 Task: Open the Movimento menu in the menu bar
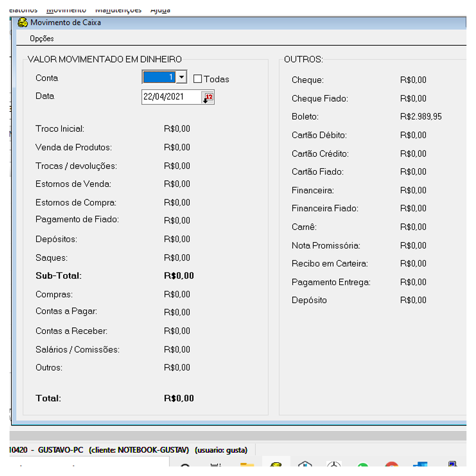pos(65,10)
